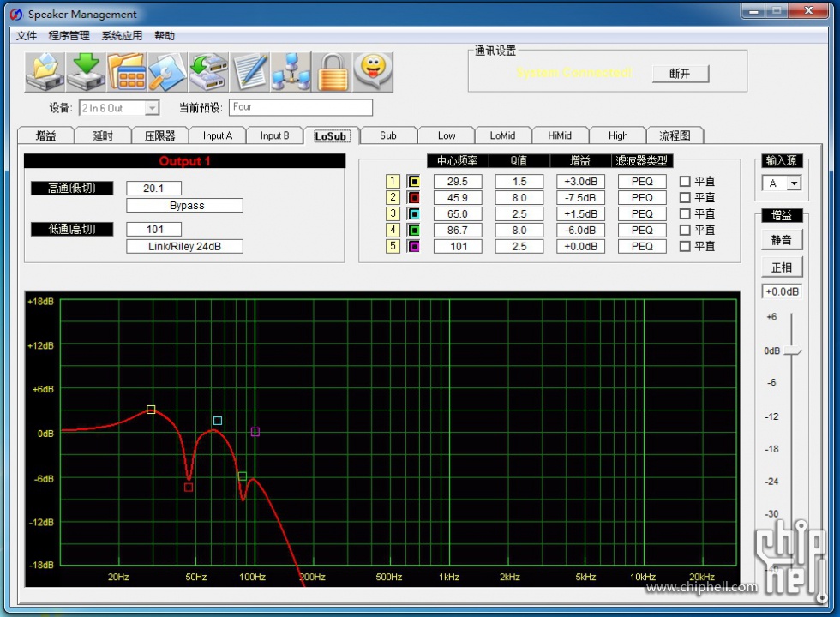This screenshot has width=840, height=617.
Task: Click the wrench tool toolbar icon
Action: (167, 72)
